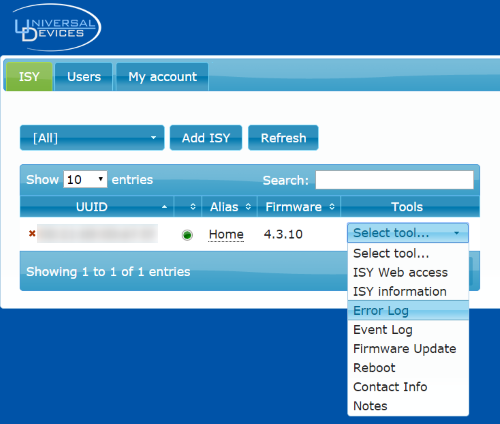
Task: Open the [All] filter dropdown
Action: point(92,138)
